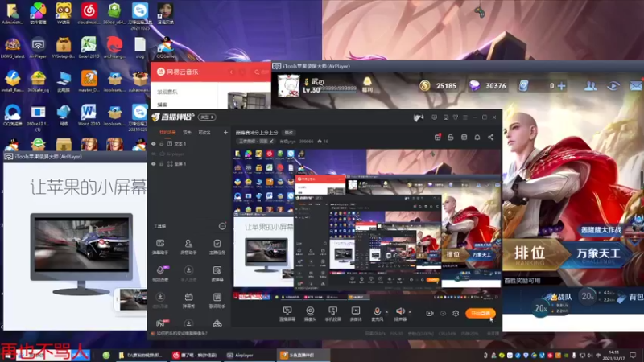
Task: Start recording with the camcorder icon
Action: (430, 313)
